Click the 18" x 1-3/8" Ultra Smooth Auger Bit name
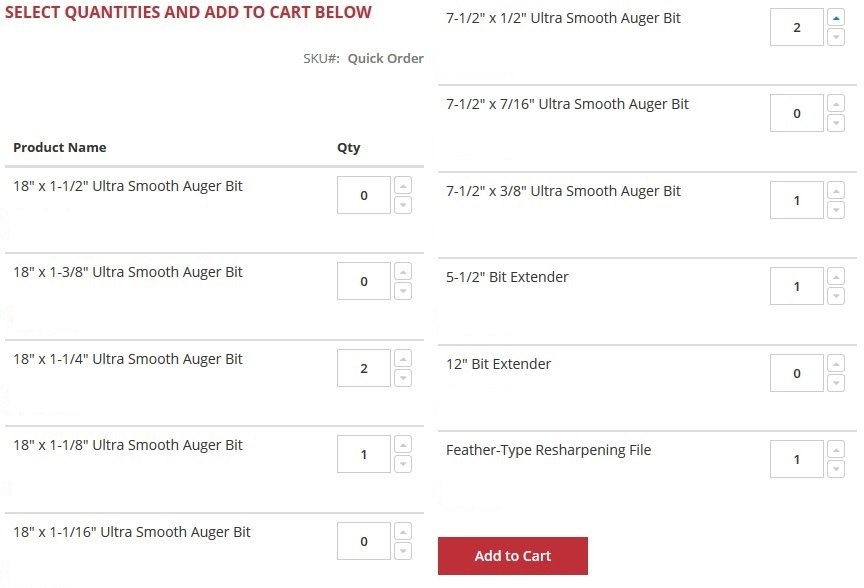Screen dimensions: 864x588 (128, 272)
